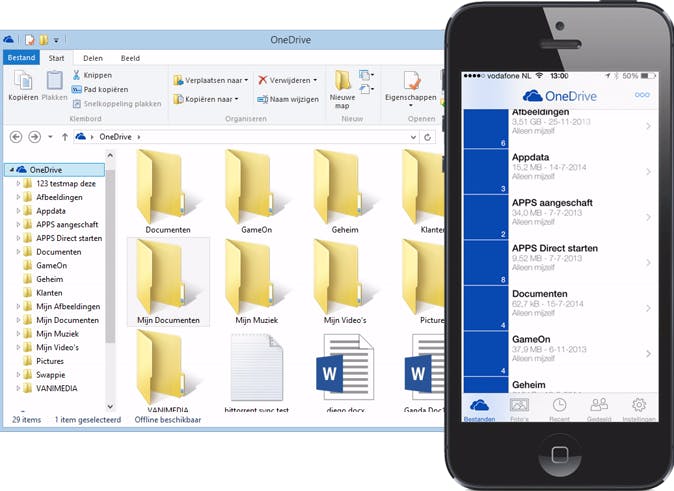Open the Bestand menu tab
This screenshot has width=674, height=491.
point(21,58)
